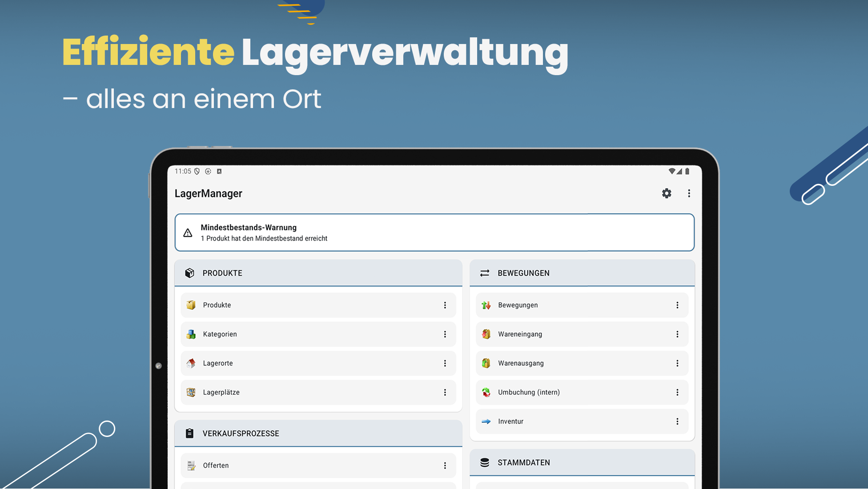
Task: Click the STAMMDATEN database icon
Action: point(485,462)
